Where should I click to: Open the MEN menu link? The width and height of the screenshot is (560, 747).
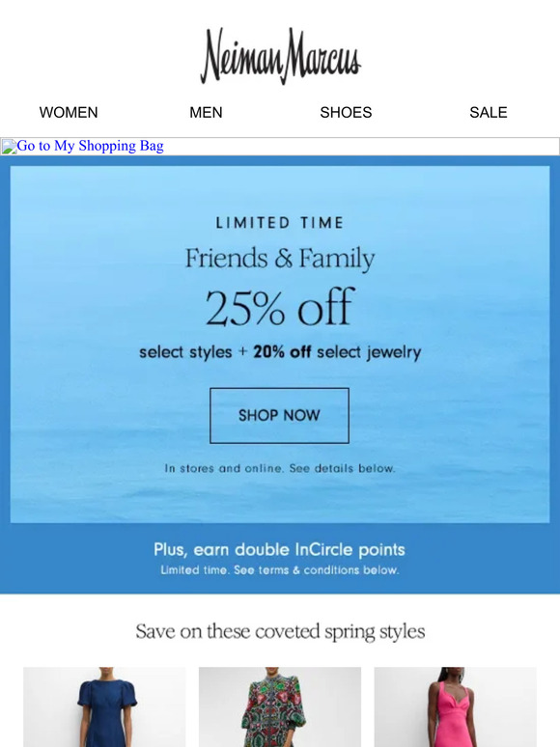point(206,112)
